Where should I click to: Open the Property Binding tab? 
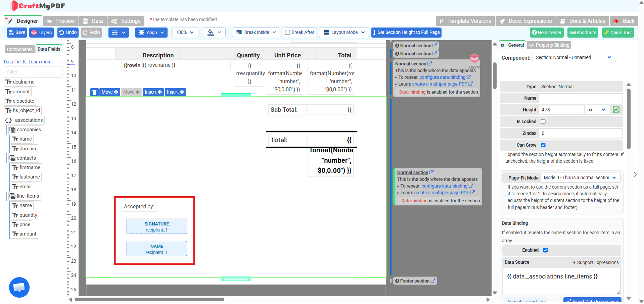(x=549, y=45)
